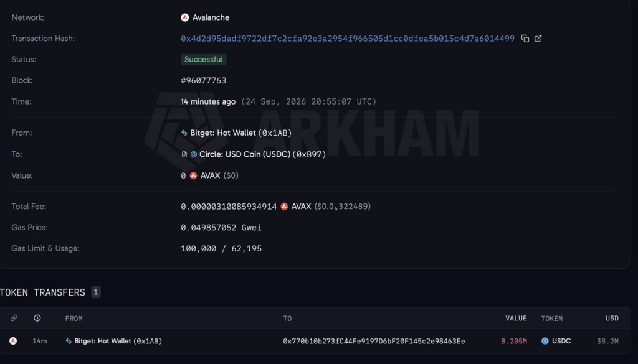Click the link icon column header

(x=14, y=318)
